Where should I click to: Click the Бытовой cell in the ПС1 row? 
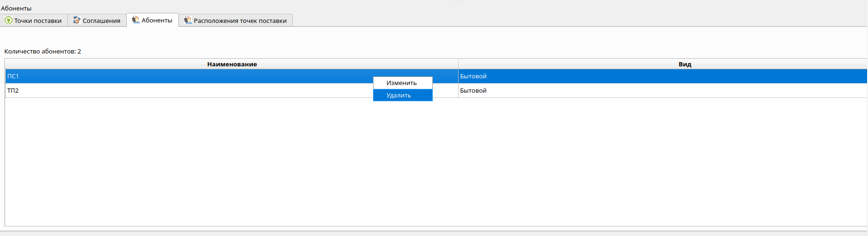473,76
